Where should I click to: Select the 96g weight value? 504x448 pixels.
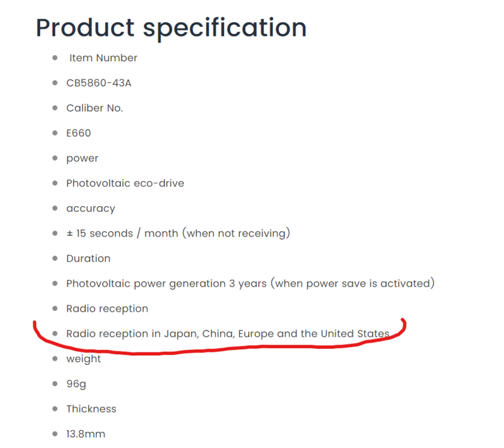[x=76, y=384]
